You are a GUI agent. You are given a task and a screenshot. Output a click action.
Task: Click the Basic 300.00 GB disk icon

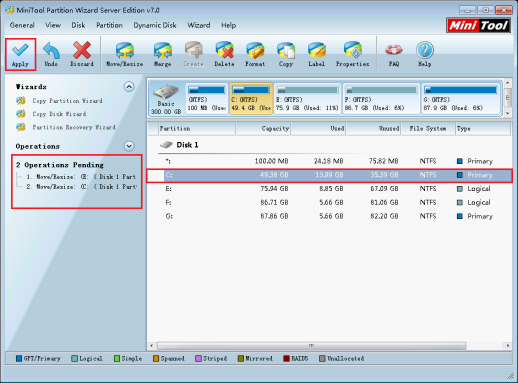[x=166, y=92]
